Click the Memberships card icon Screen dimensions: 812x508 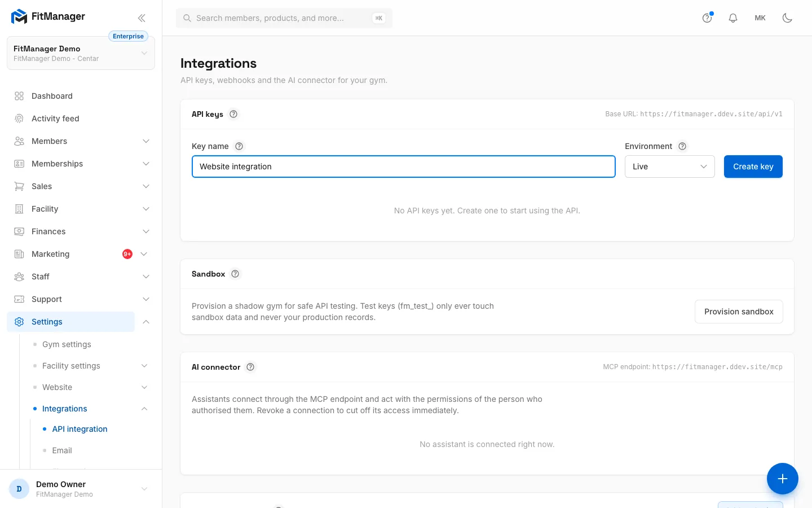coord(19,164)
